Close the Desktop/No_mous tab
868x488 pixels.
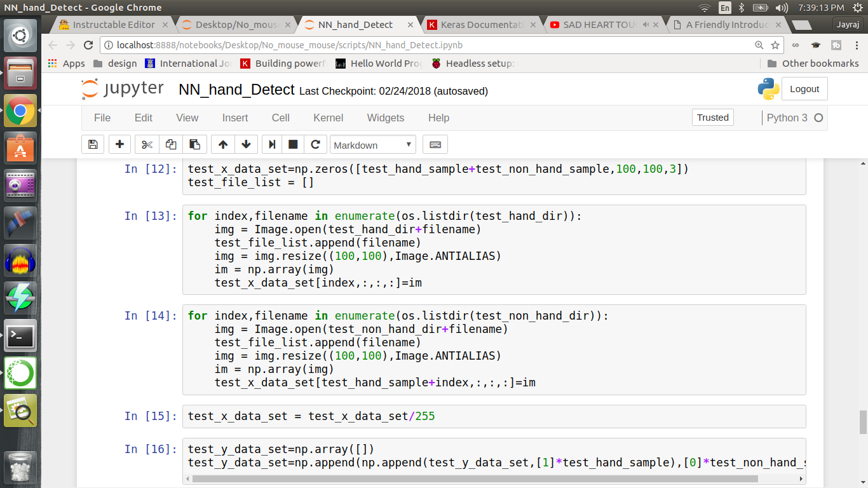tap(287, 25)
